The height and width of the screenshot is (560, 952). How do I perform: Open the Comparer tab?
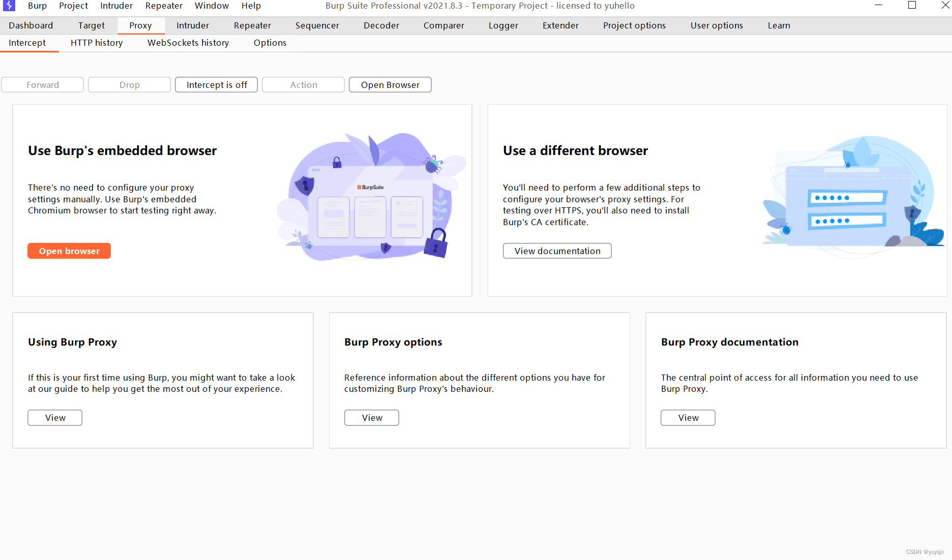444,25
